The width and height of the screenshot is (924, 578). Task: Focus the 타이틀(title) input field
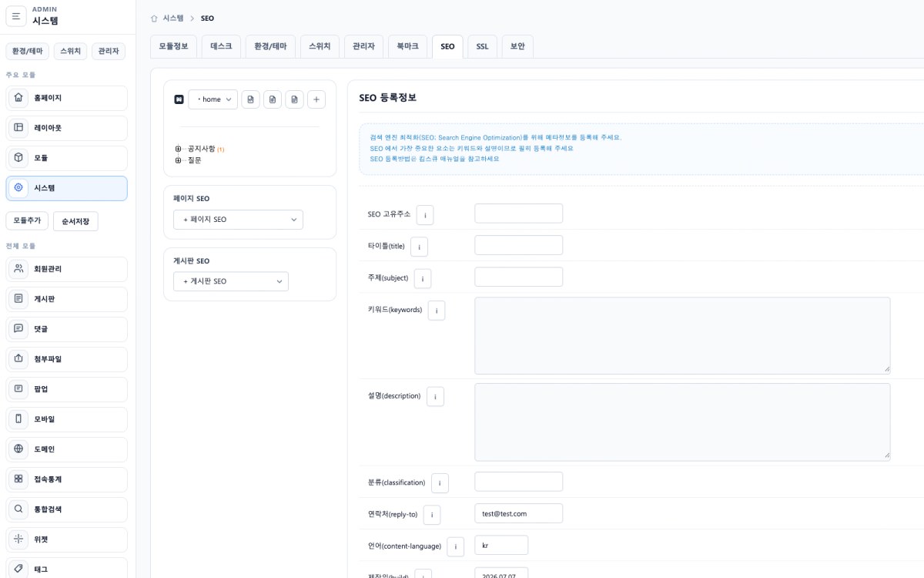518,245
